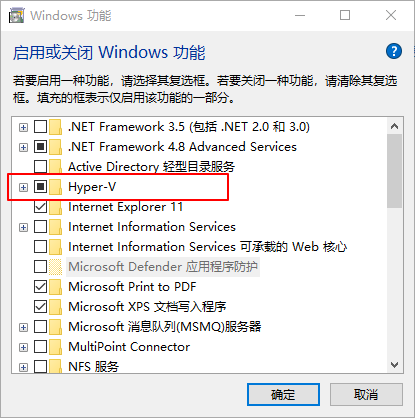Expand the Microsoft 消息队列(MSMQ)服务器 node
Image resolution: width=415 pixels, height=418 pixels.
click(x=23, y=327)
